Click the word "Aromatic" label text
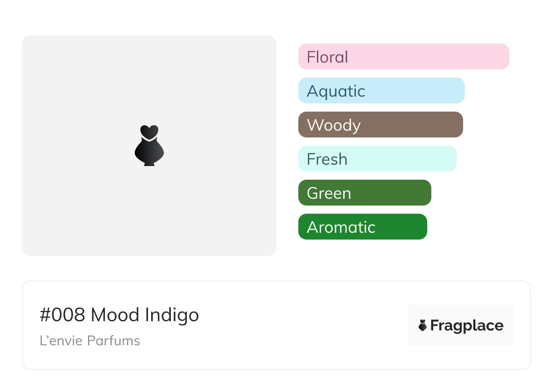The height and width of the screenshot is (392, 553). click(341, 227)
